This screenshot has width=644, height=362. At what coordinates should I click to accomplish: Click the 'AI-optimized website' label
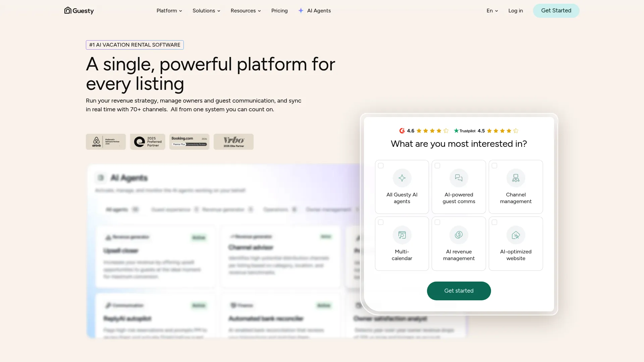[x=516, y=255]
